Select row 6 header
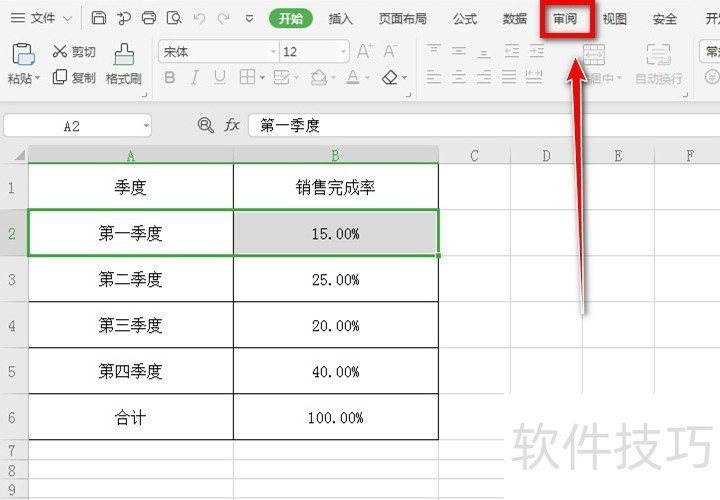This screenshot has height=500, width=720. click(x=12, y=417)
